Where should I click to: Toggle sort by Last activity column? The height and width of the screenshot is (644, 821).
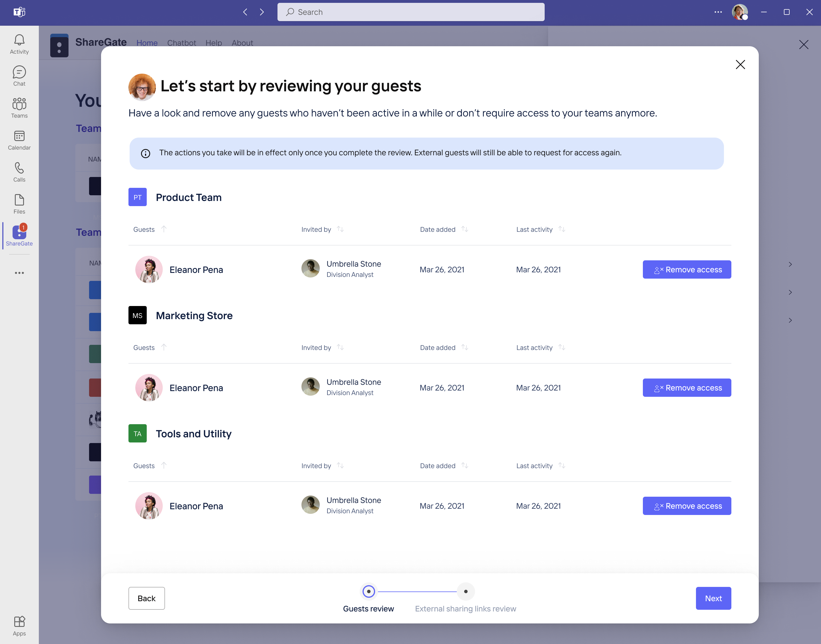[562, 229]
